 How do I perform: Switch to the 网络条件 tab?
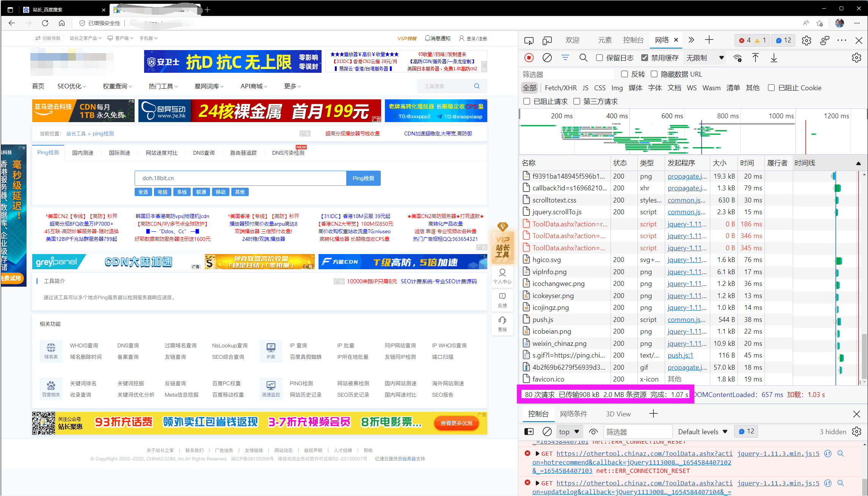575,414
